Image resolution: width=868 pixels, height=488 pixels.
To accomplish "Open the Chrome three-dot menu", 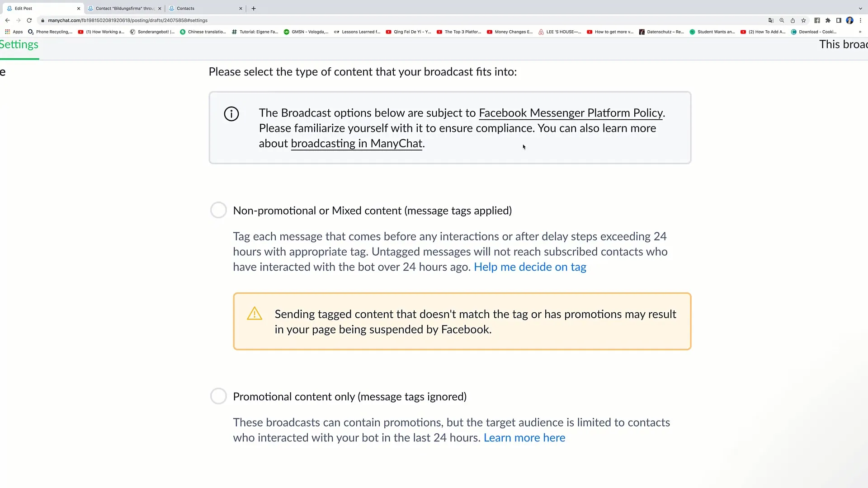I will tap(860, 20).
